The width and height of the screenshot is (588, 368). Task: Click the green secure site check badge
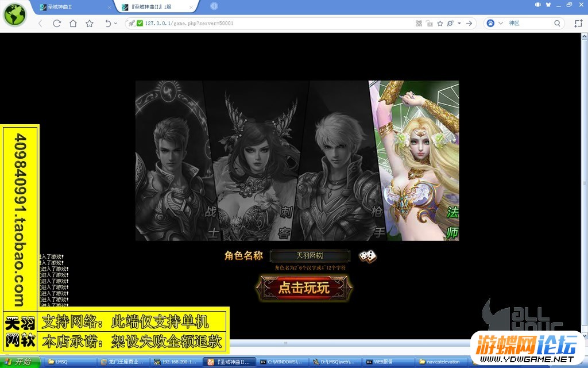[140, 23]
